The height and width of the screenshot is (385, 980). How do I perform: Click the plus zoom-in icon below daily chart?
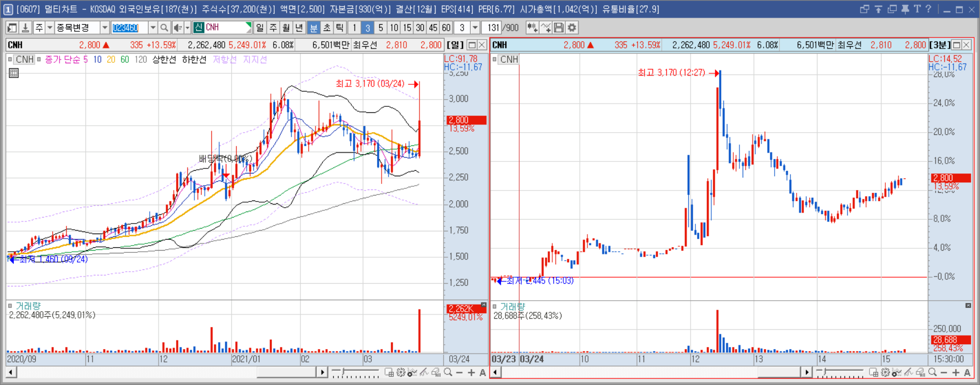tap(471, 373)
